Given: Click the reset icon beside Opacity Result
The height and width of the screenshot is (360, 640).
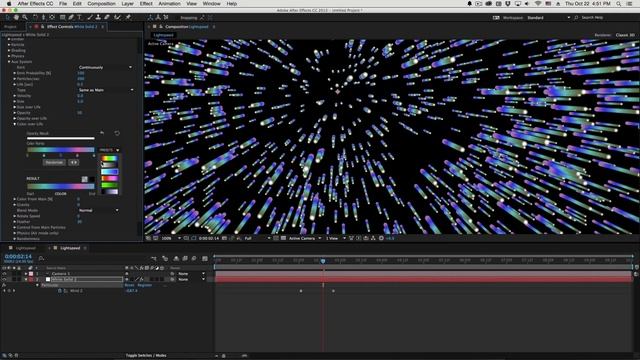Looking at the screenshot, I should pyautogui.click(x=117, y=133).
